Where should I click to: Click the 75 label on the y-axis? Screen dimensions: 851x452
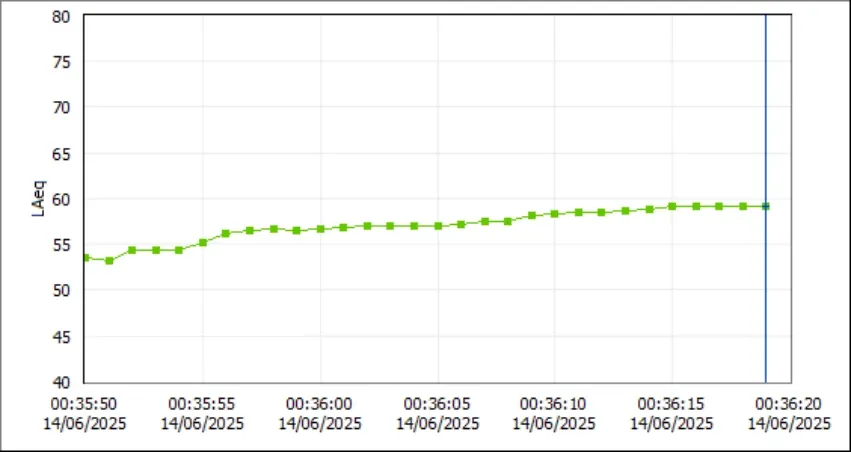point(61,62)
